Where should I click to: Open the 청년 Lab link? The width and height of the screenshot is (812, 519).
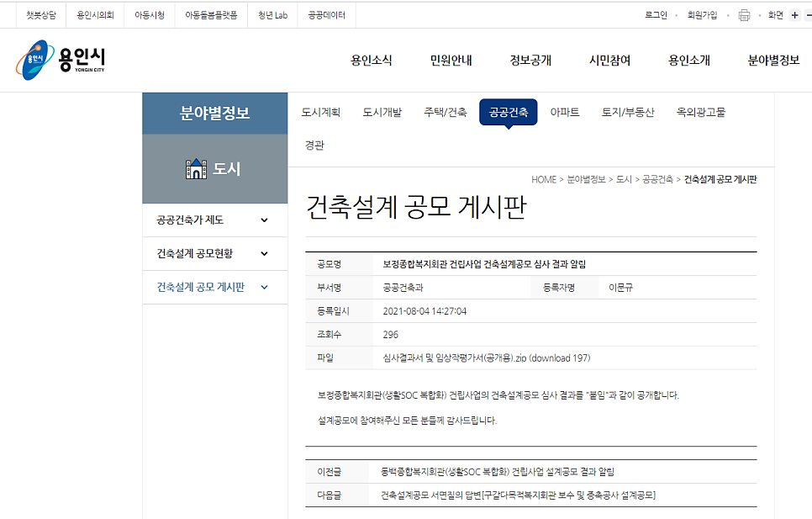pos(273,15)
